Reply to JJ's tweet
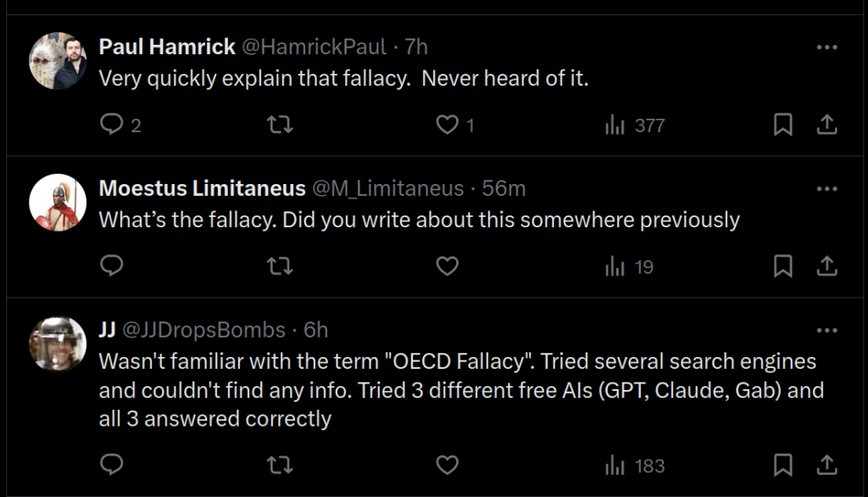This screenshot has height=497, width=868. [x=112, y=465]
